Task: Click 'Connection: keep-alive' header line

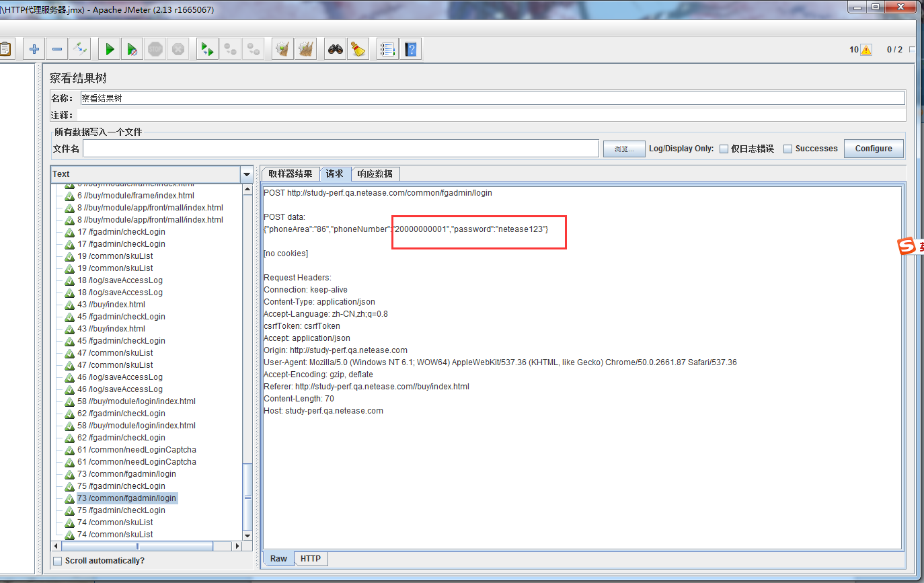Action: pos(305,290)
